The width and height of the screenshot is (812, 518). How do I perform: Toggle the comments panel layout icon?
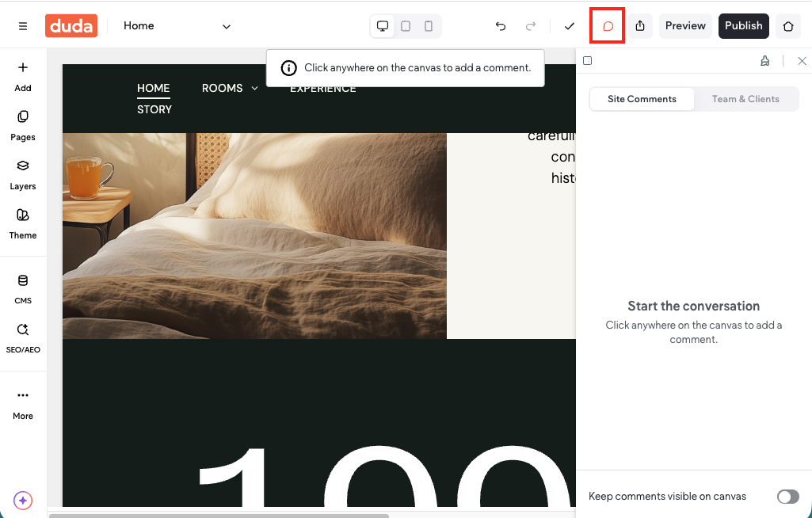click(587, 61)
